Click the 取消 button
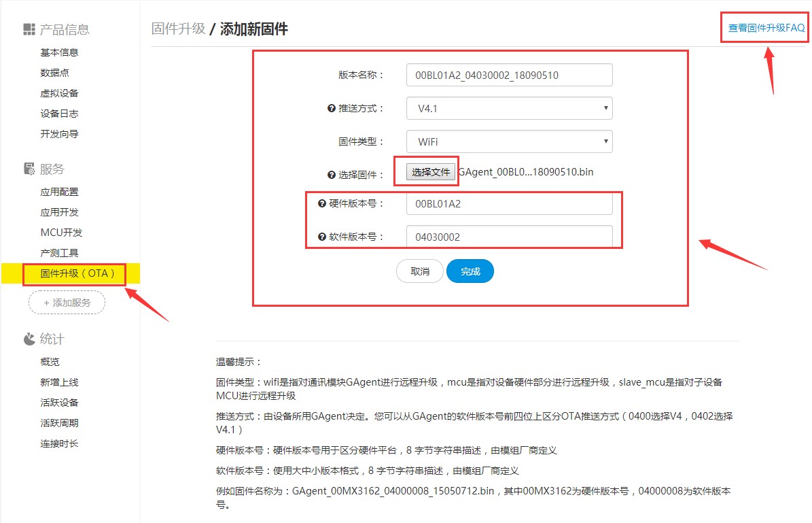 (420, 271)
